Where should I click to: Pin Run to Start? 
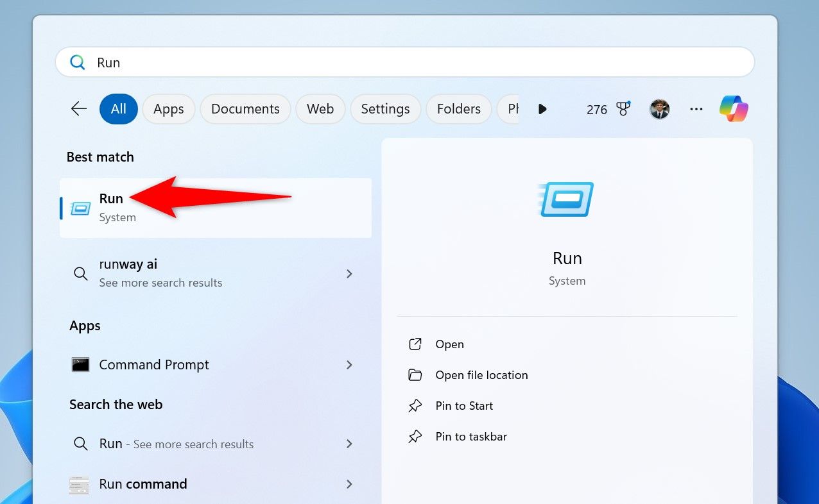click(464, 406)
